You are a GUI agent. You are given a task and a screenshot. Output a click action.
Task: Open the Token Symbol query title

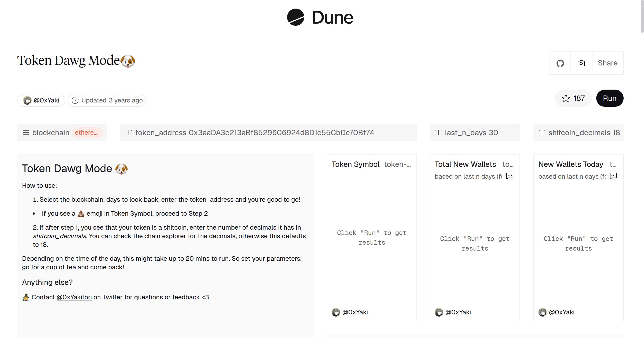(x=355, y=164)
